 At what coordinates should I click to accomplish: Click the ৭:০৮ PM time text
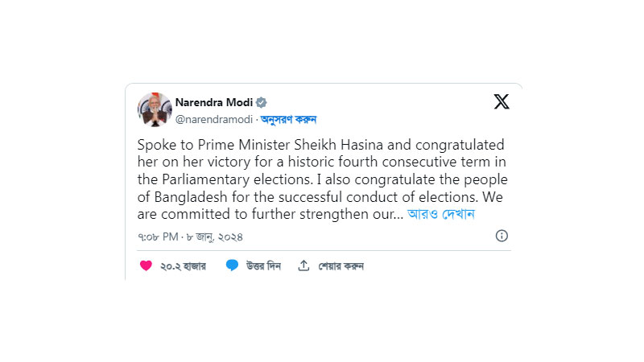click(159, 237)
